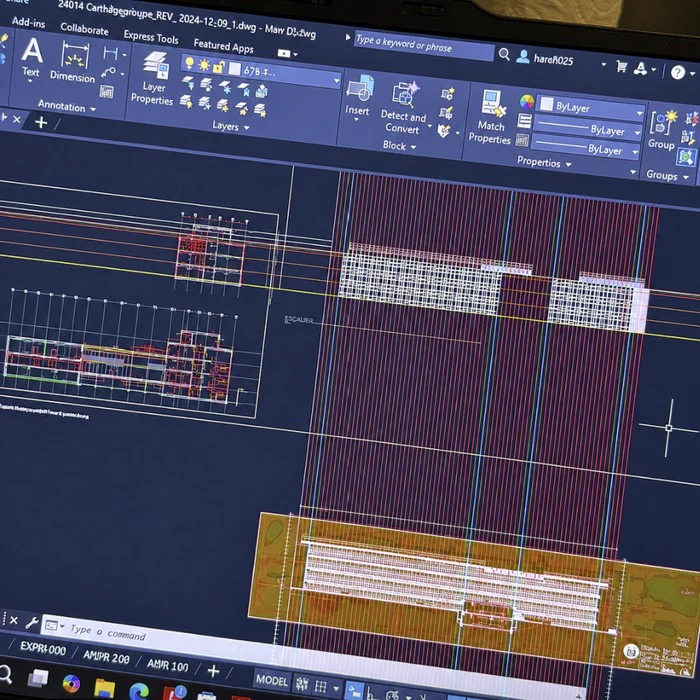Open a new drawing tab with plus
Viewport: 700px width, 700px height.
coord(41,122)
